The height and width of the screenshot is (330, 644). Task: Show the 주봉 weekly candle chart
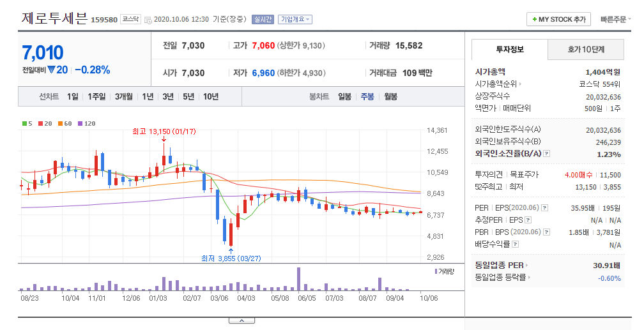[x=367, y=96]
